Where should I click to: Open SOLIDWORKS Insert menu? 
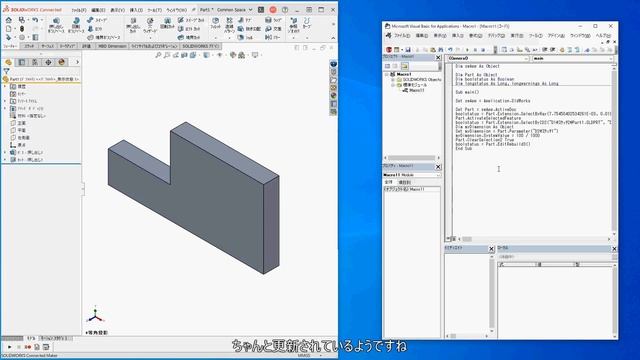click(136, 10)
